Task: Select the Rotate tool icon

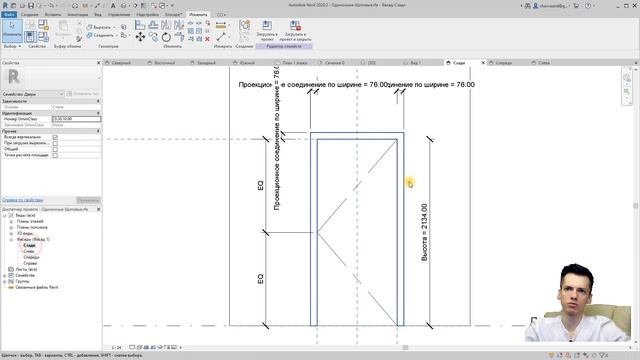Action: 166,37
